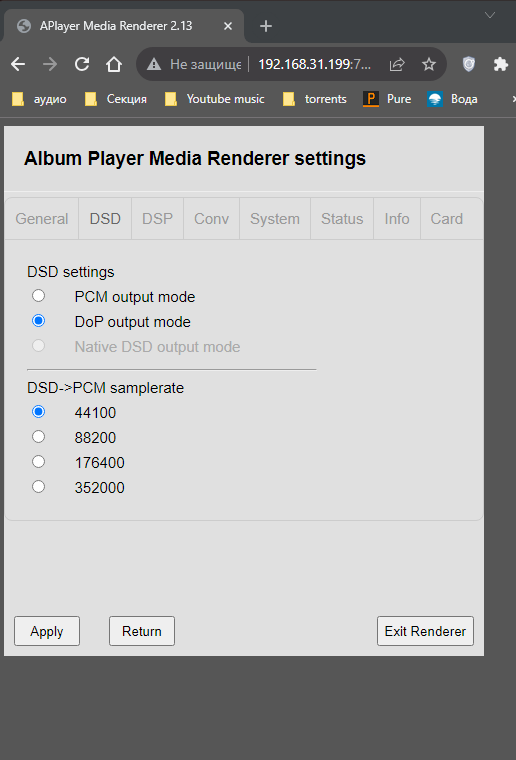This screenshot has width=516, height=760.
Task: Click the Exit Renderer button
Action: click(425, 631)
